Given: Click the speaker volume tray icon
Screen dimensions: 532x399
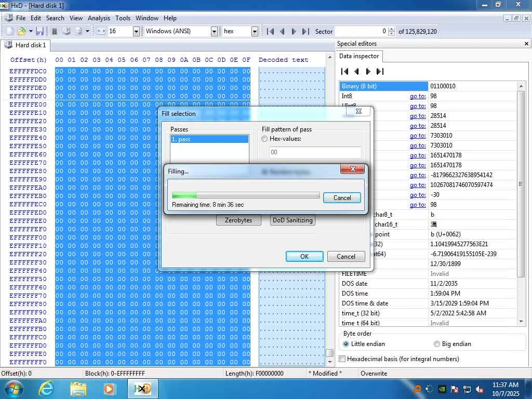Looking at the screenshot, I should click(x=480, y=390).
